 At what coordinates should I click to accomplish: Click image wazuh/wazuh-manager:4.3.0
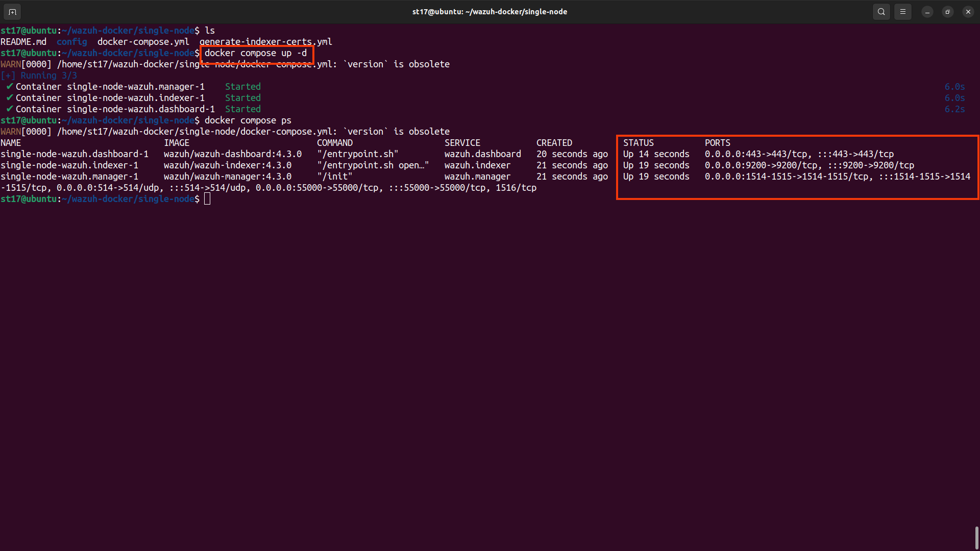[228, 177]
